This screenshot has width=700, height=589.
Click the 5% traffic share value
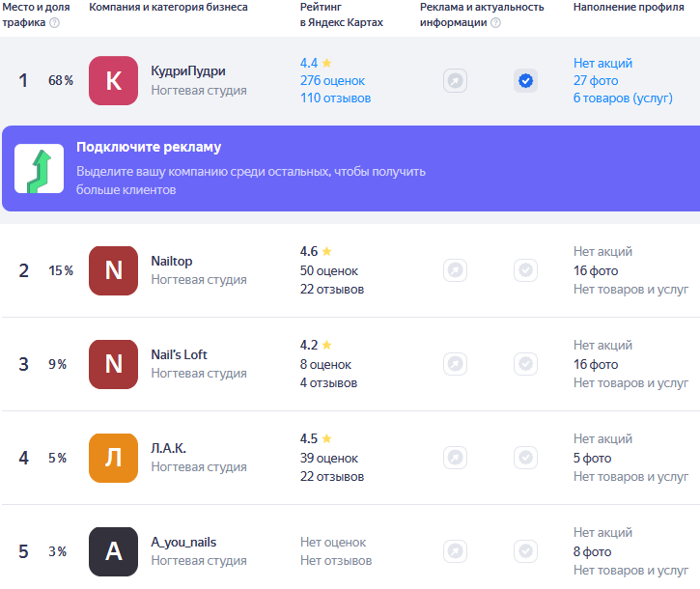coord(58,458)
